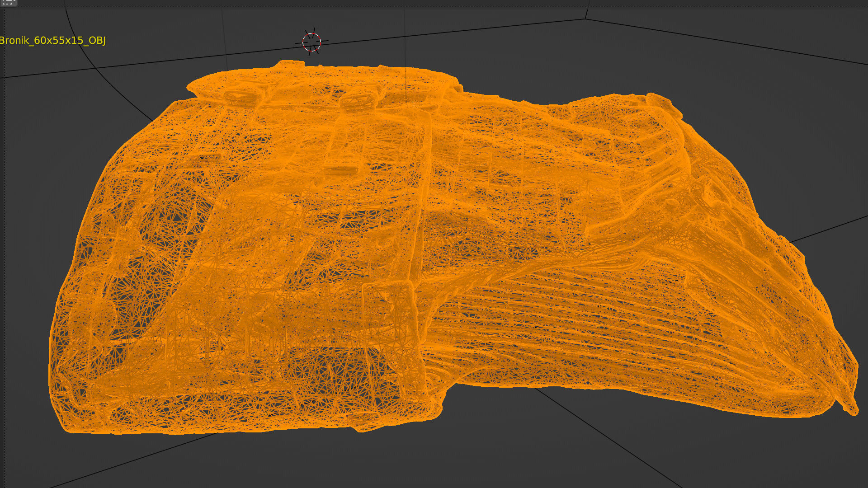Screen dimensions: 868x488
Task: Click the 3D cursor crosshair
Action: click(311, 42)
